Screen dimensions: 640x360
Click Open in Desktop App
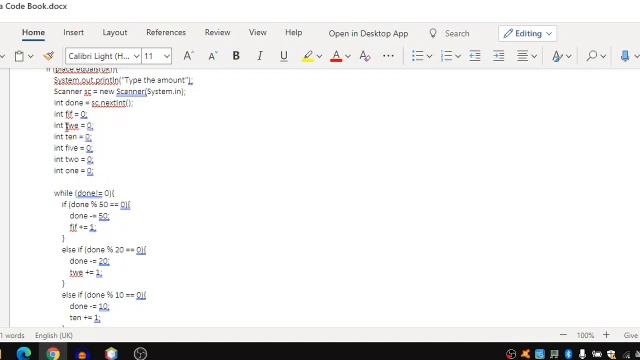click(x=368, y=33)
